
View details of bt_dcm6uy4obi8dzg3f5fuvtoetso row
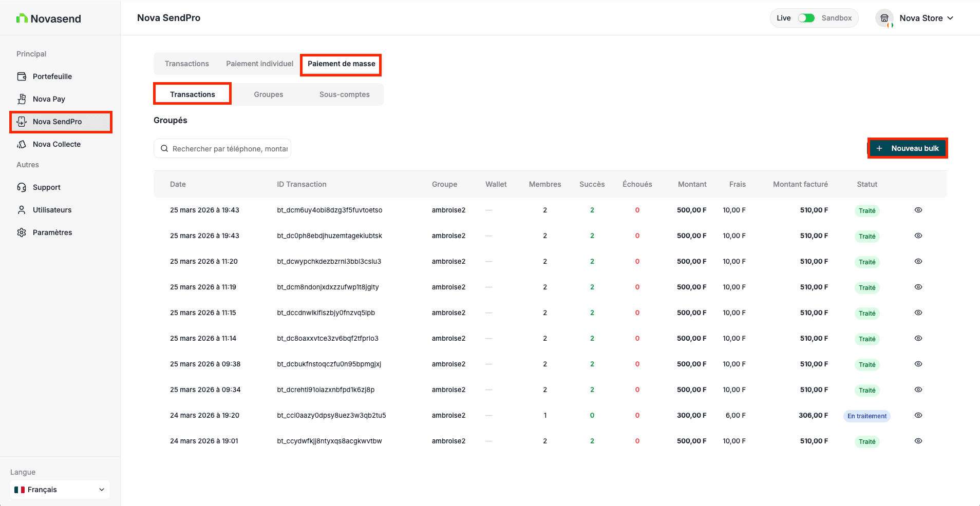tap(918, 210)
